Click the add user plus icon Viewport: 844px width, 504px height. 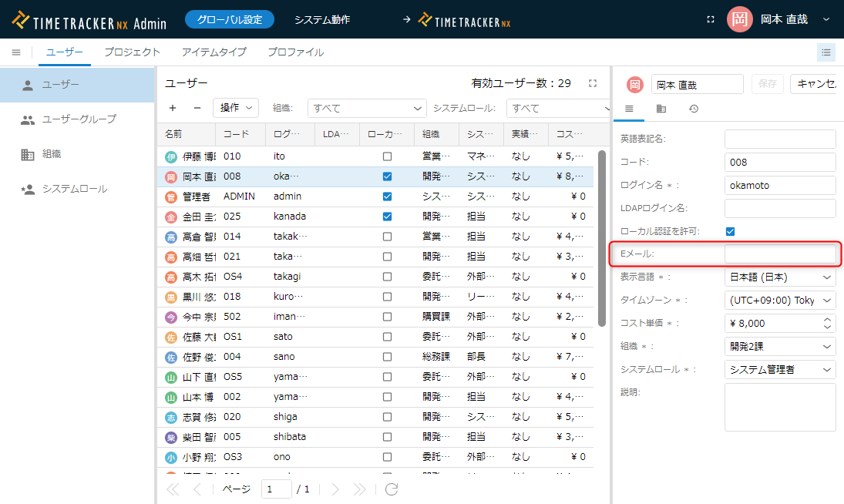173,109
